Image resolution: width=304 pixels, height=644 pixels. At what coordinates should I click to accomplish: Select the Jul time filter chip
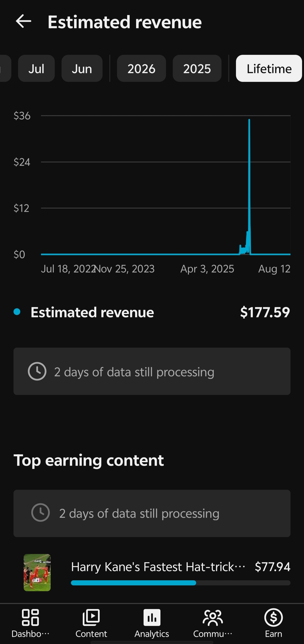36,68
